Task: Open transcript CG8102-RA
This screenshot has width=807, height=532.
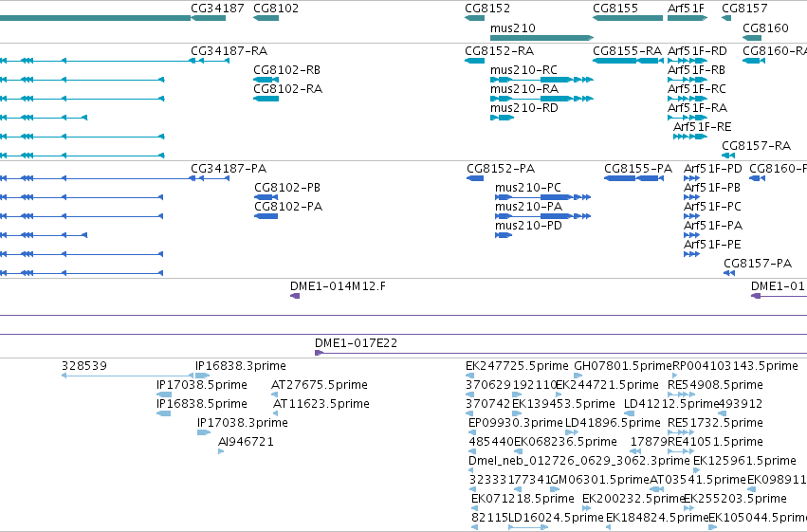Action: (x=287, y=89)
